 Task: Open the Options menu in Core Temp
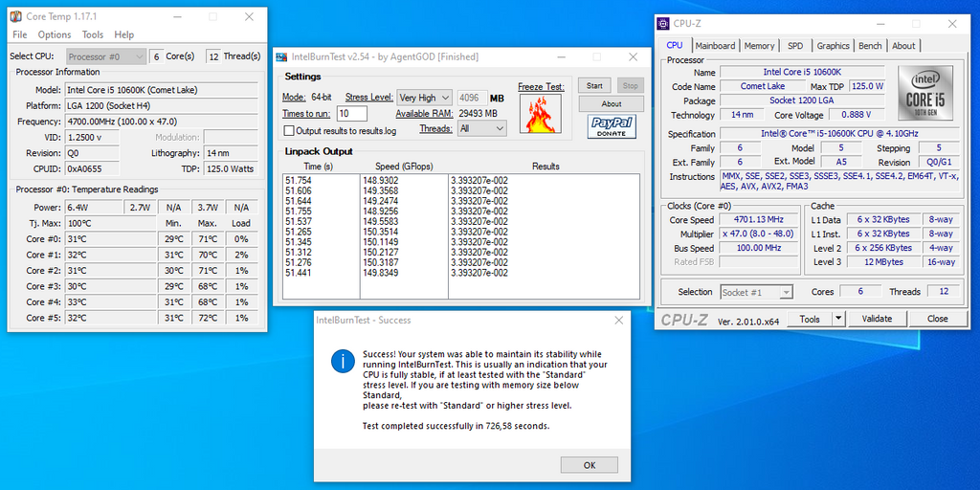point(55,35)
